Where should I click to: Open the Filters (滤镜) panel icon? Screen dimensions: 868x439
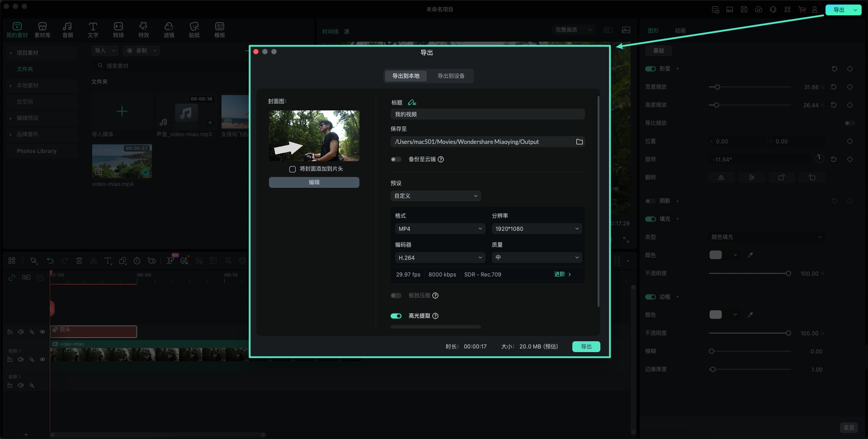coord(169,29)
